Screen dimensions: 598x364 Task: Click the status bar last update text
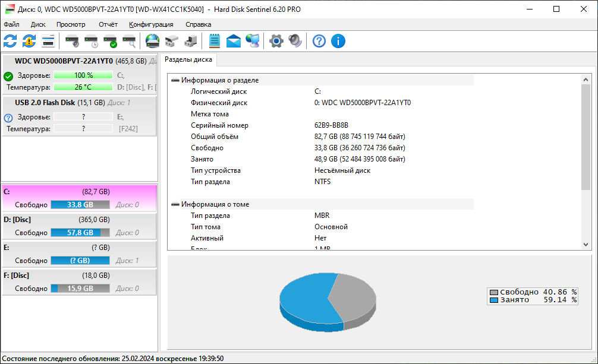point(113,359)
